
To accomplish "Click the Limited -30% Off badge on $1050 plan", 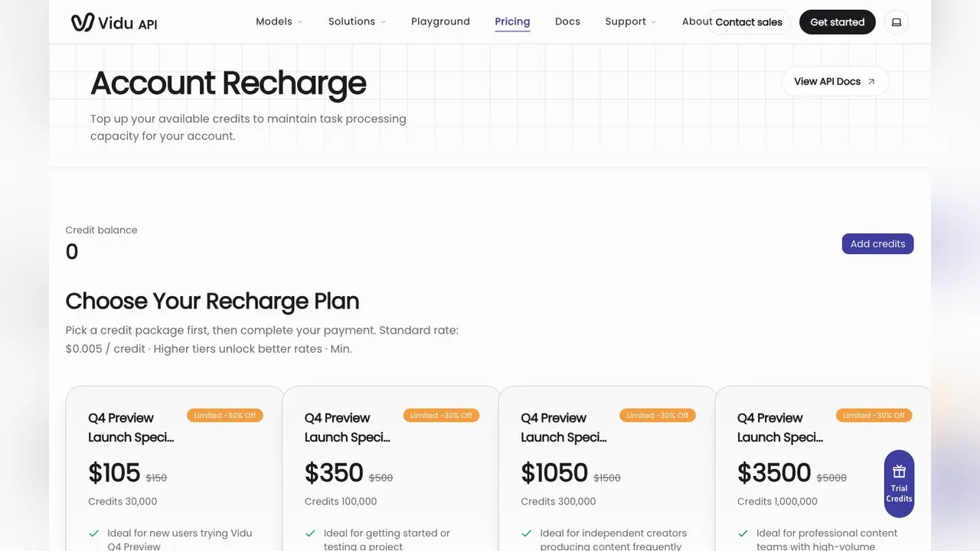I will (658, 416).
